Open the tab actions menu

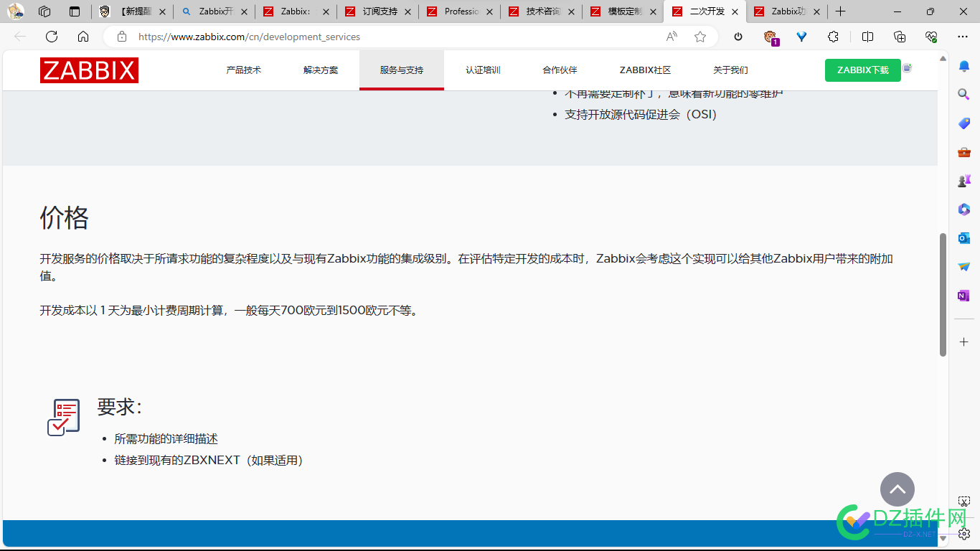click(75, 11)
